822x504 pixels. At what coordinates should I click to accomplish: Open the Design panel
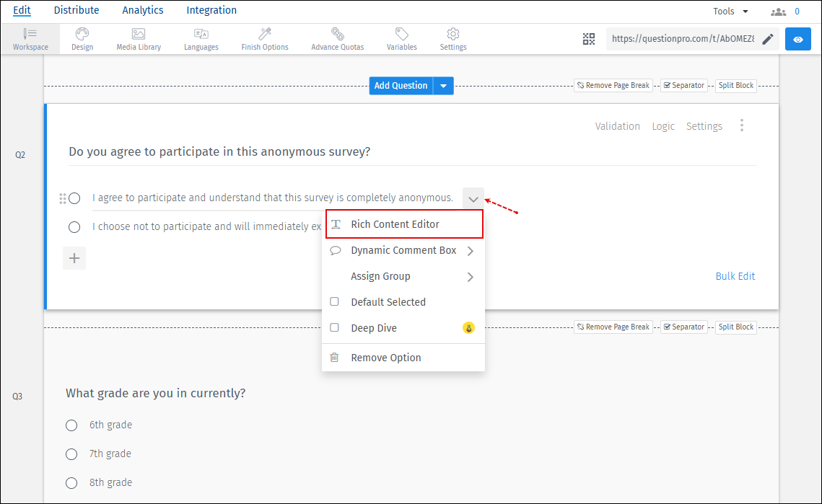click(82, 39)
